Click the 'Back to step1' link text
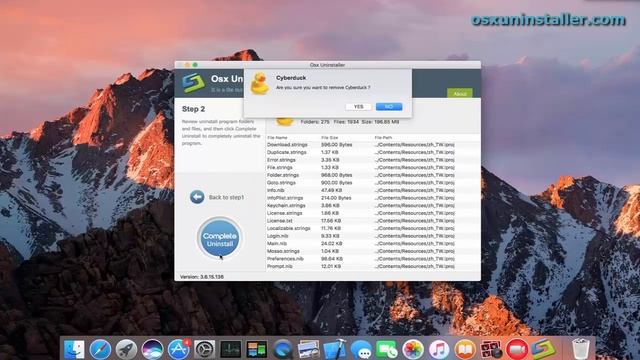 (226, 198)
